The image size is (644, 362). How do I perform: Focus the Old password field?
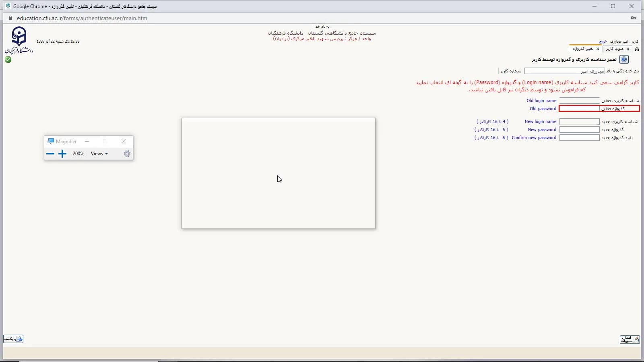coord(580,109)
